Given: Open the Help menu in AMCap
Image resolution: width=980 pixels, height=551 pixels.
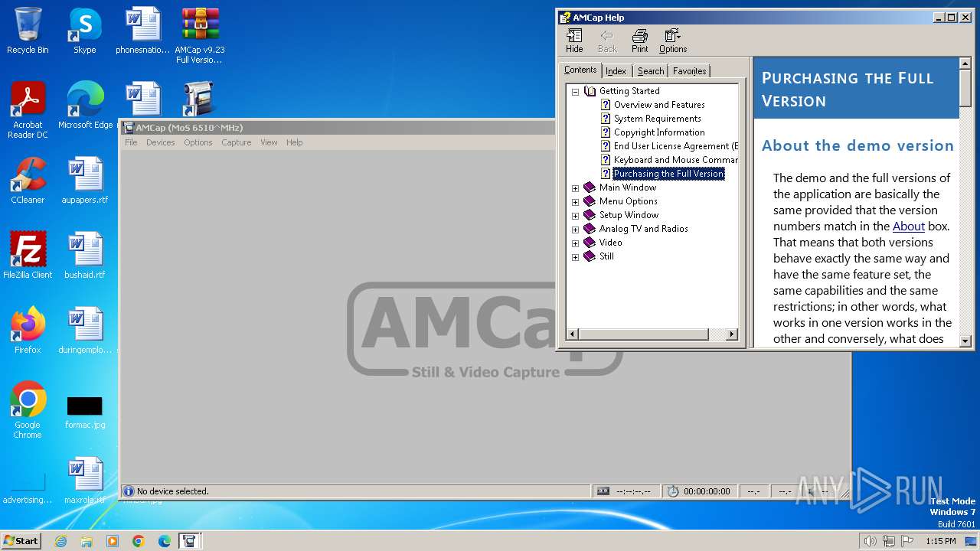Looking at the screenshot, I should (294, 142).
